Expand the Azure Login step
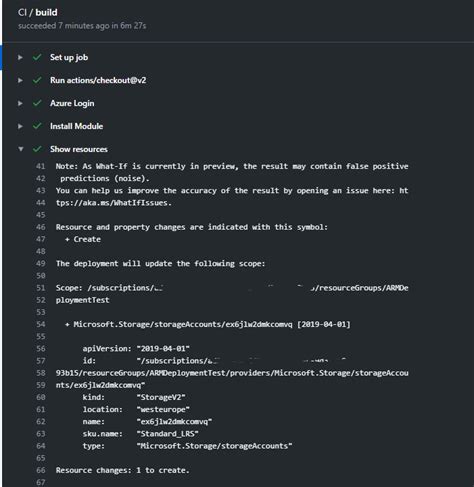The image size is (474, 487). [x=20, y=103]
